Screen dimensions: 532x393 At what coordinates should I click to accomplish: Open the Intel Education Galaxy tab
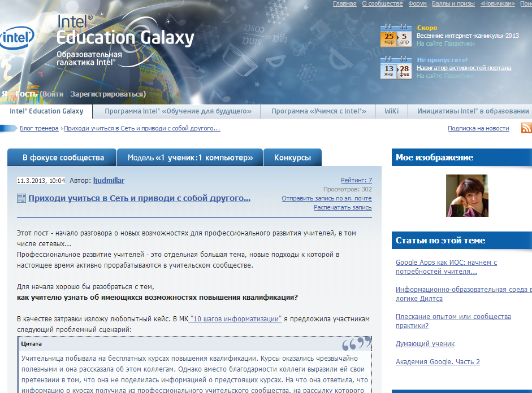coord(46,111)
